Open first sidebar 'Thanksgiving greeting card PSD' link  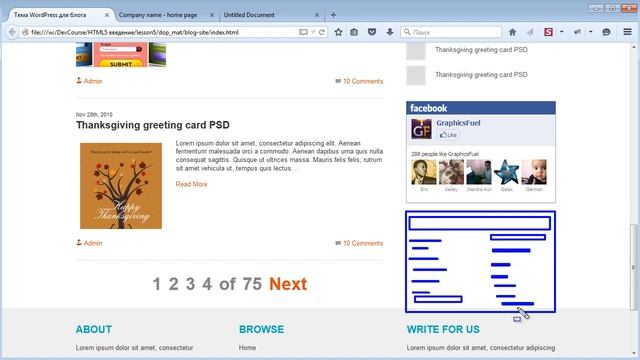481,50
